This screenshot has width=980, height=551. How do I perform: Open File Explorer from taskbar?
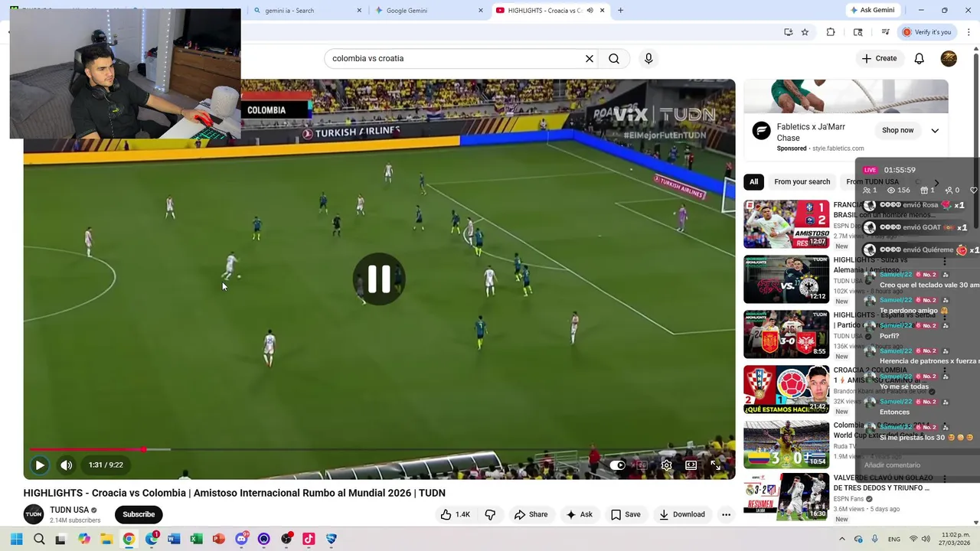click(106, 539)
